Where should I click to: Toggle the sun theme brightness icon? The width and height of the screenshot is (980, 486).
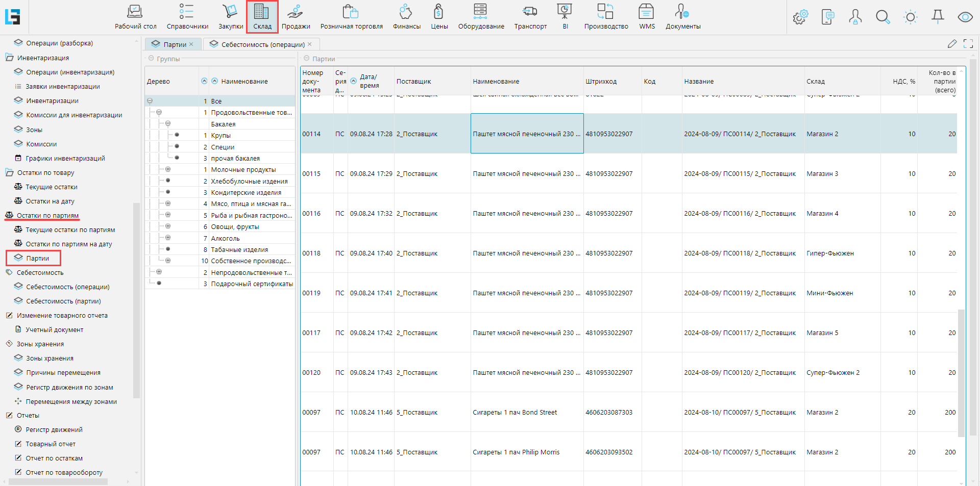(x=910, y=17)
